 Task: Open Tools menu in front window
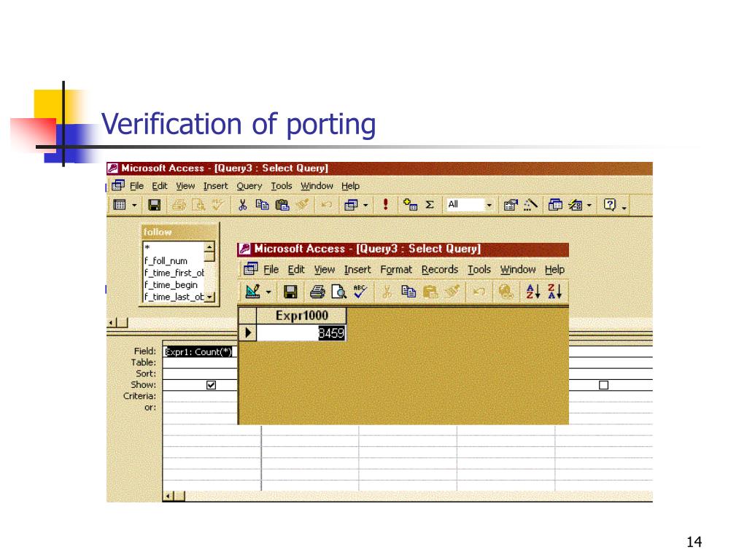click(479, 270)
